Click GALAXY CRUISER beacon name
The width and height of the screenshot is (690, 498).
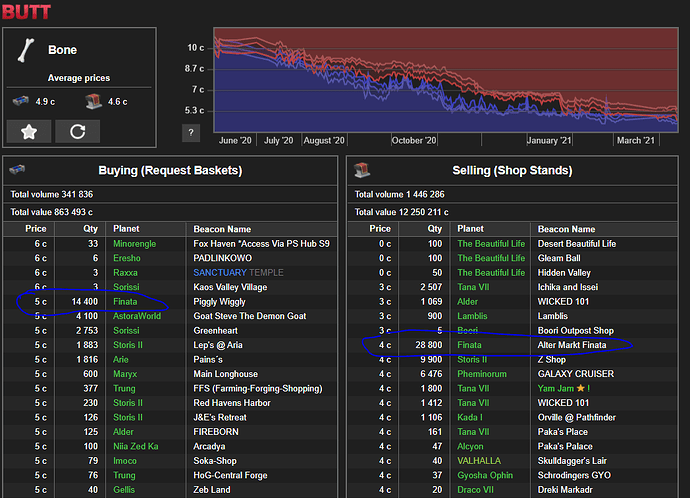click(576, 374)
